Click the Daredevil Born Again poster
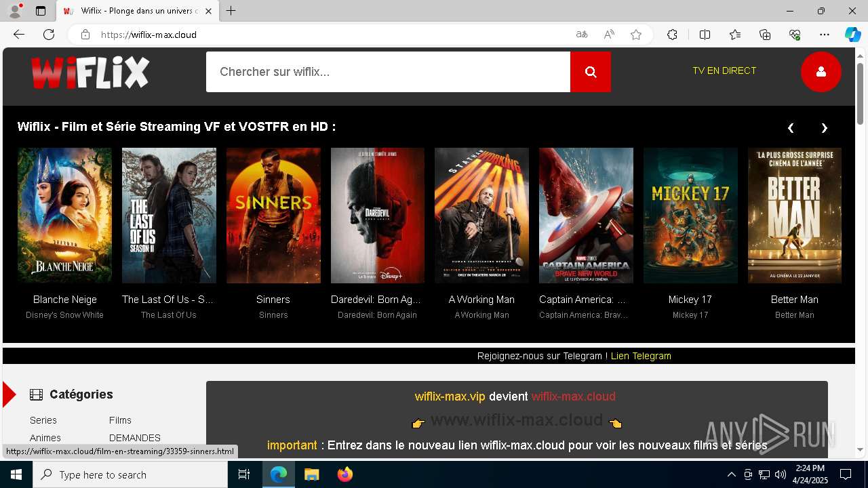Viewport: 868px width, 488px height. click(378, 216)
